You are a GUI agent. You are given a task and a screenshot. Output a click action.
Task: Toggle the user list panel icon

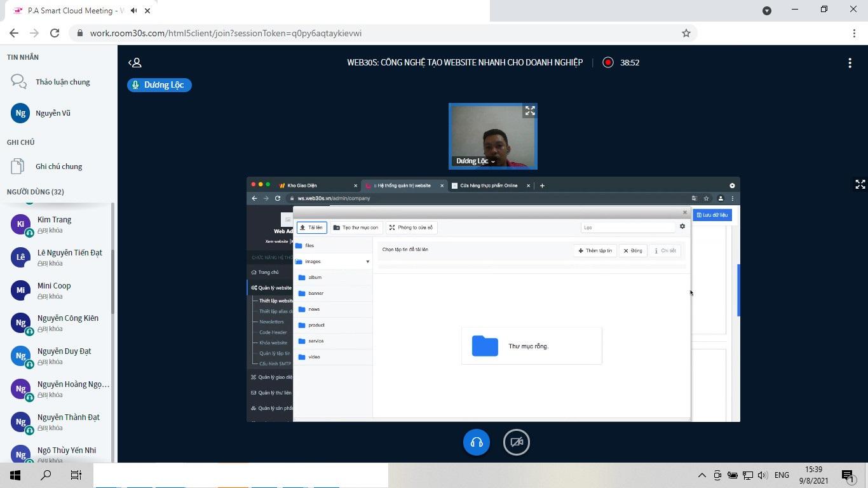(x=134, y=62)
